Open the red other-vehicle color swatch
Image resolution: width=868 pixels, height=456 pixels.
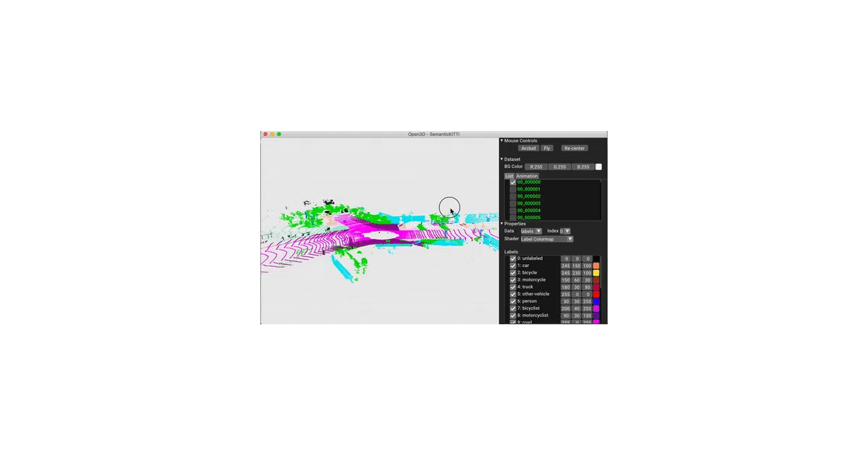click(596, 294)
